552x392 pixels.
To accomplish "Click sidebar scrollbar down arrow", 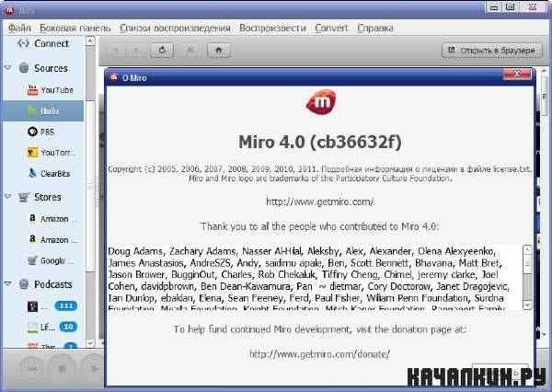I will tap(90, 343).
